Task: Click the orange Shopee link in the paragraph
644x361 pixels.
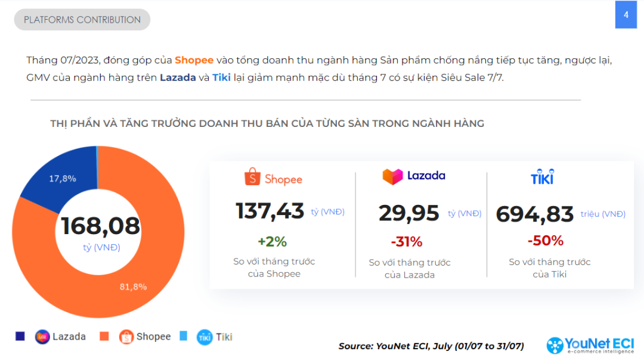Action: pos(194,60)
